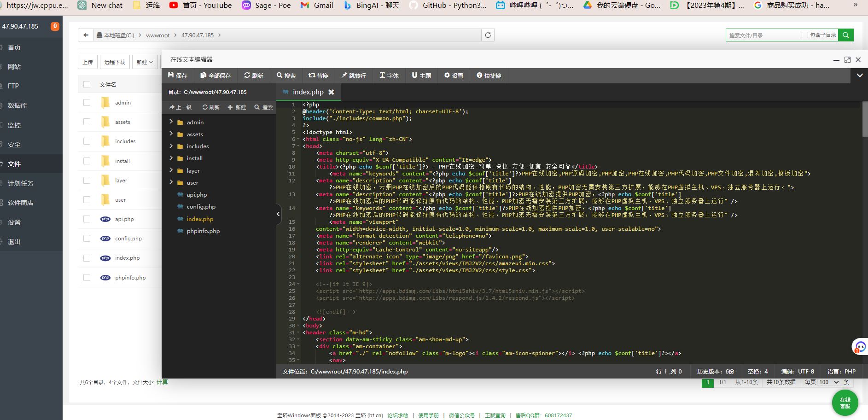
Task: Open 软件商店 in left sidebar
Action: coord(20,203)
